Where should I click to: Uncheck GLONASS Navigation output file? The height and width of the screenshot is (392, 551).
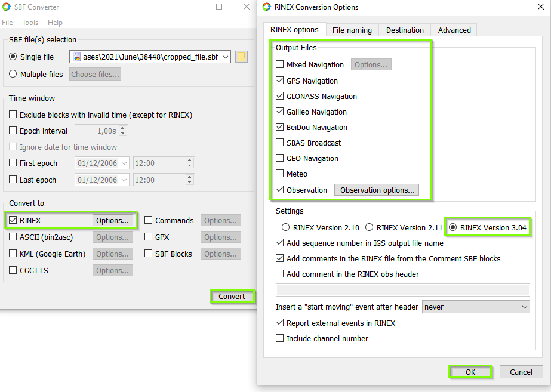[x=280, y=96]
